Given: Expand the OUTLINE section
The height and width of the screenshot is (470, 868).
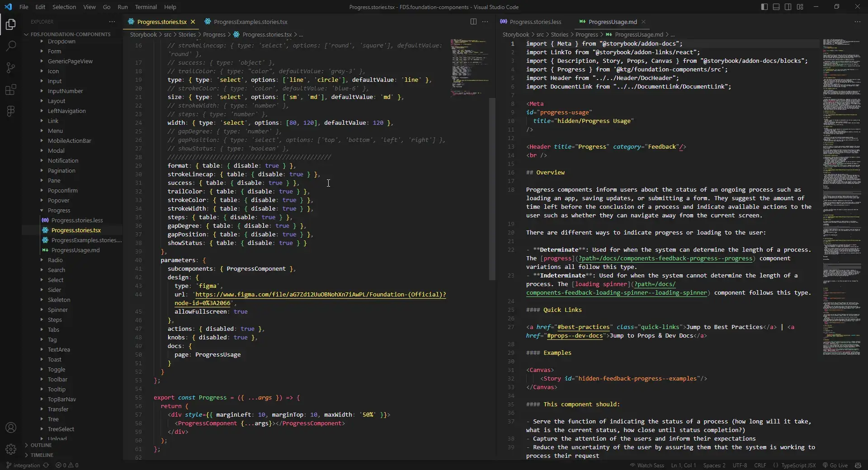Looking at the screenshot, I should click(41, 445).
